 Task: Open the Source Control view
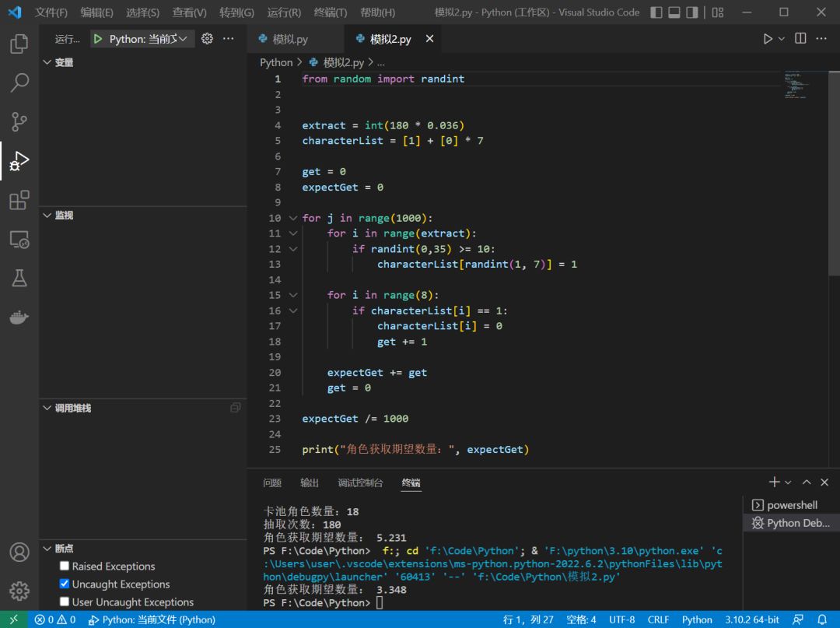click(19, 121)
